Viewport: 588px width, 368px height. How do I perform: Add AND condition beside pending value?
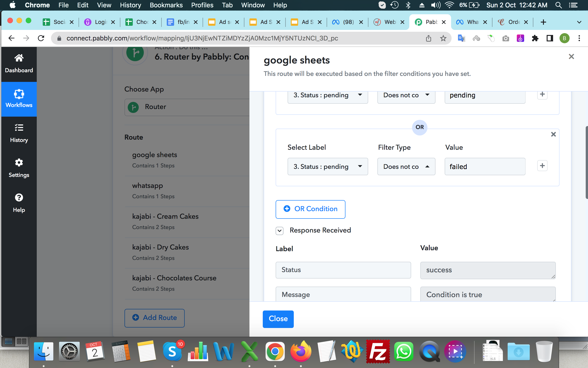point(542,95)
